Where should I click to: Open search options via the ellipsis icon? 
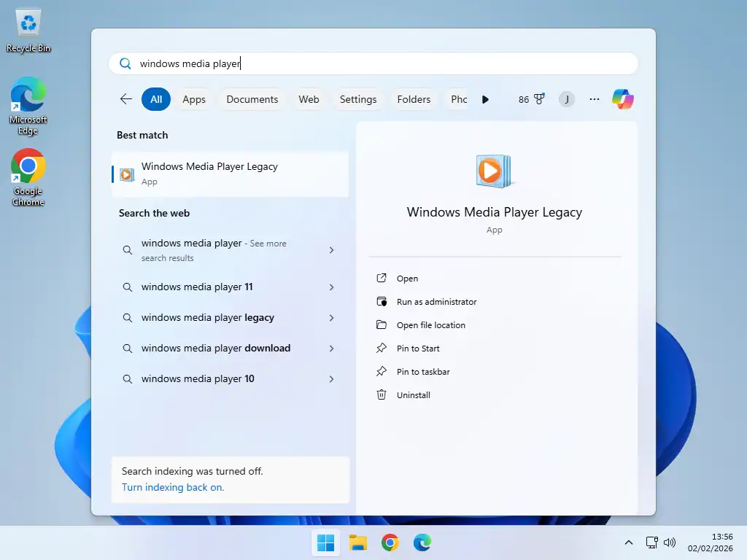(x=594, y=98)
